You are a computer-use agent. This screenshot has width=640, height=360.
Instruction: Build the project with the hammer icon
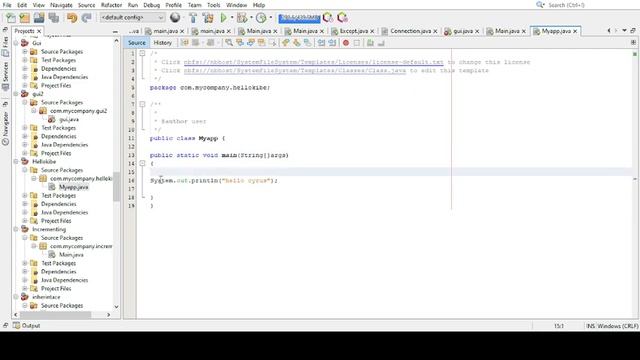(x=193, y=18)
